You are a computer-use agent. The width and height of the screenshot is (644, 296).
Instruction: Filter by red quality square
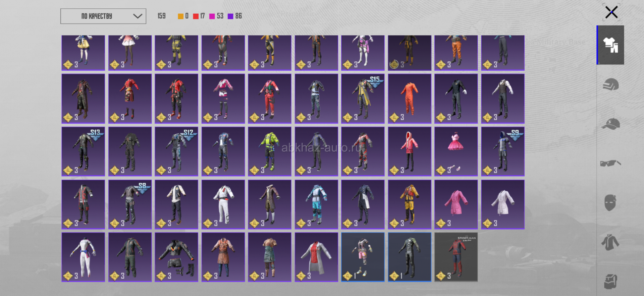click(196, 16)
